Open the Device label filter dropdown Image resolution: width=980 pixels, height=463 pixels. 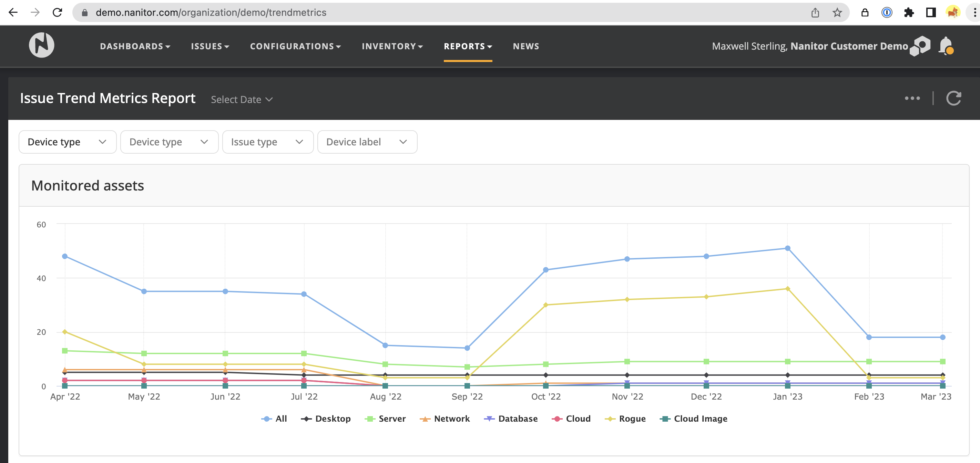click(x=367, y=142)
